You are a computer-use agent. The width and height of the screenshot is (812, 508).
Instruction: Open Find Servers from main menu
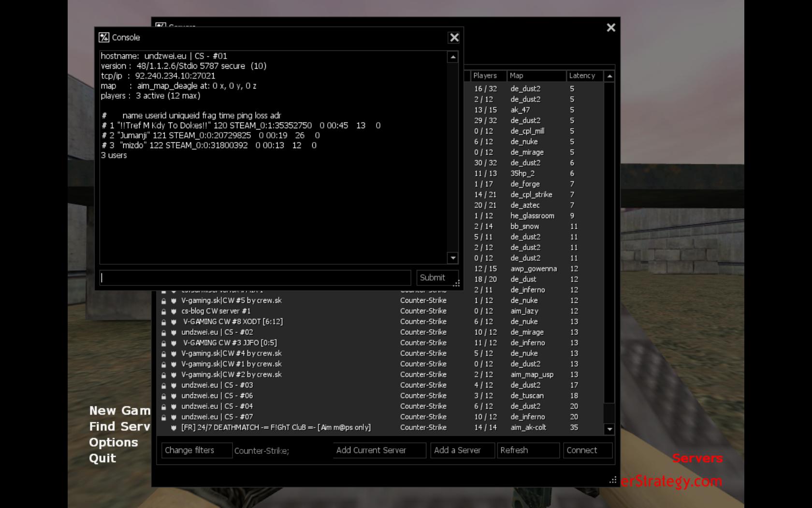point(120,427)
